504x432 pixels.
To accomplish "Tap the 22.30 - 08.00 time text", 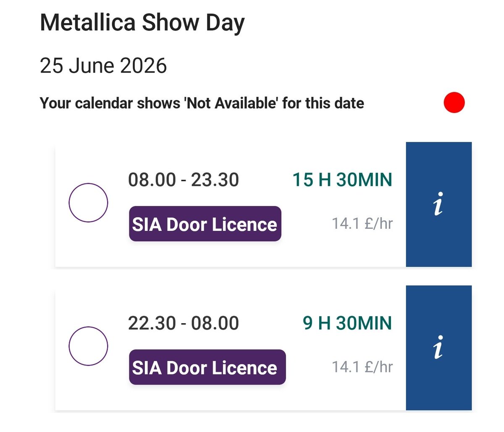I will [184, 323].
